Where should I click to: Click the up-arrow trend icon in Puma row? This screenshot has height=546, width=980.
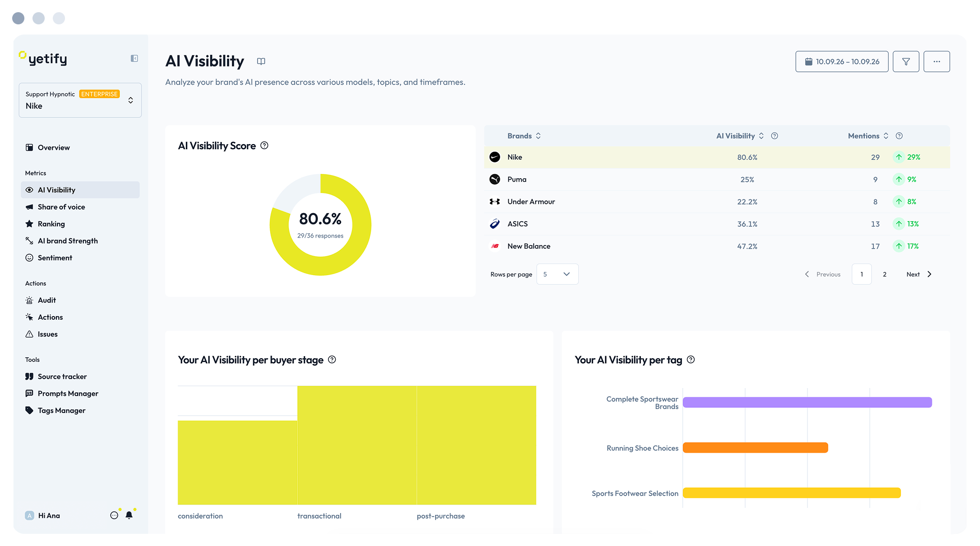click(899, 180)
